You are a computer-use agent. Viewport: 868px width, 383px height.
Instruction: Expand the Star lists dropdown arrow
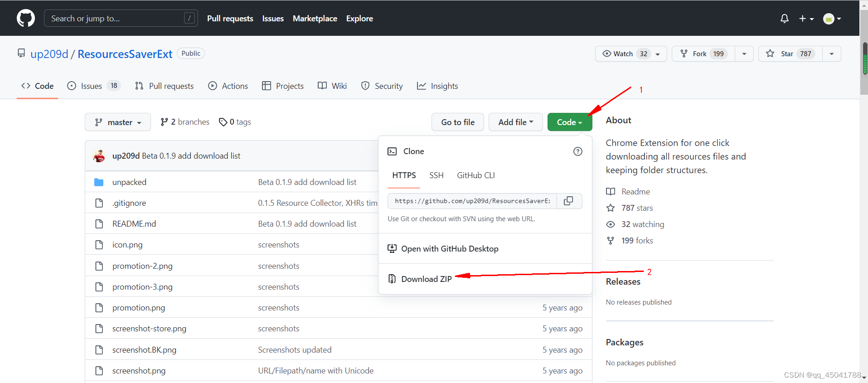click(x=832, y=53)
